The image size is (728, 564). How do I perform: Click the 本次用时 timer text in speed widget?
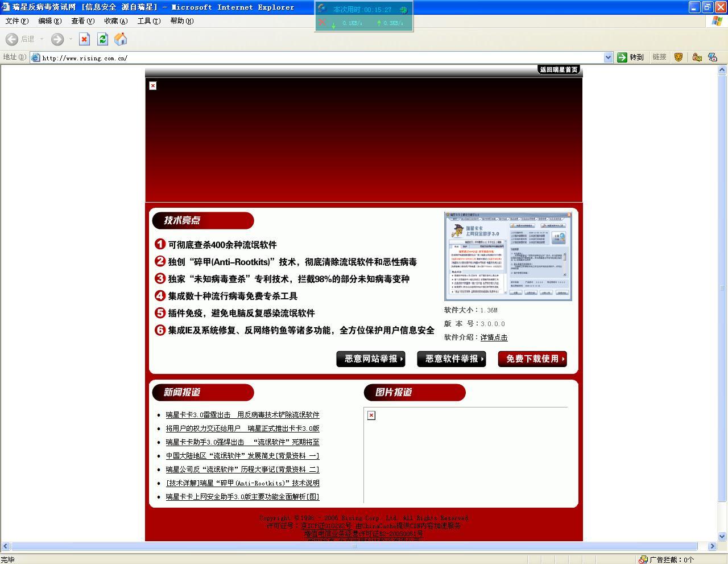tap(362, 10)
